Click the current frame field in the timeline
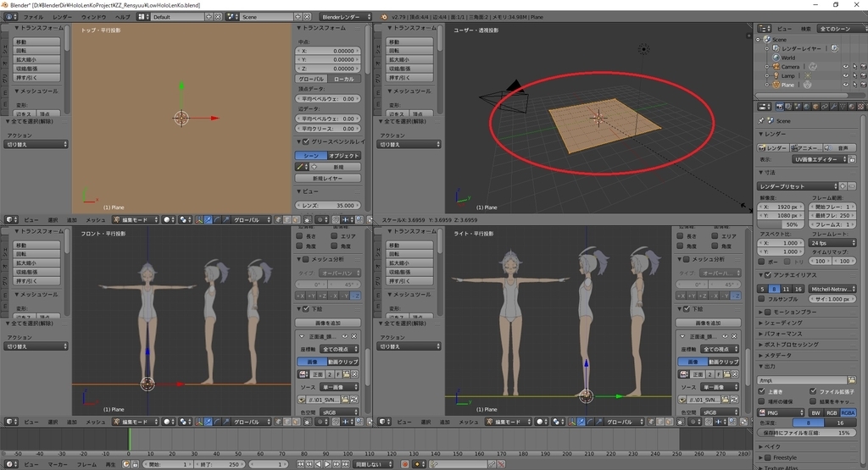 coord(269,464)
